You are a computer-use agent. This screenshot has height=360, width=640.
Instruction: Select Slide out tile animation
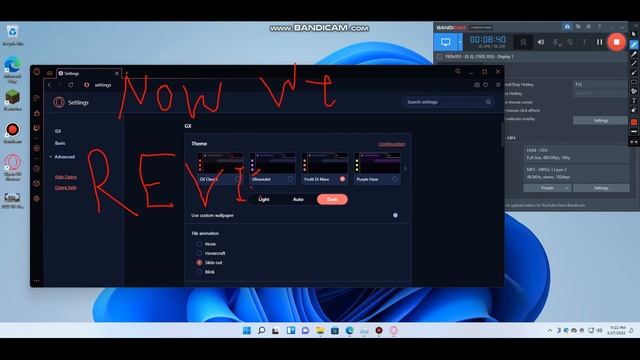coord(199,263)
